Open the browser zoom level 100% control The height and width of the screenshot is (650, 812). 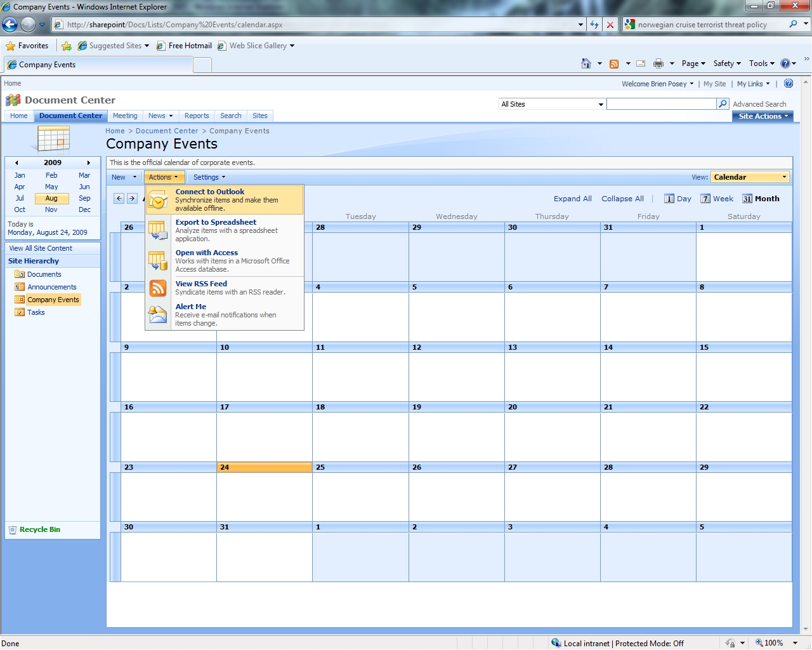pyautogui.click(x=775, y=643)
